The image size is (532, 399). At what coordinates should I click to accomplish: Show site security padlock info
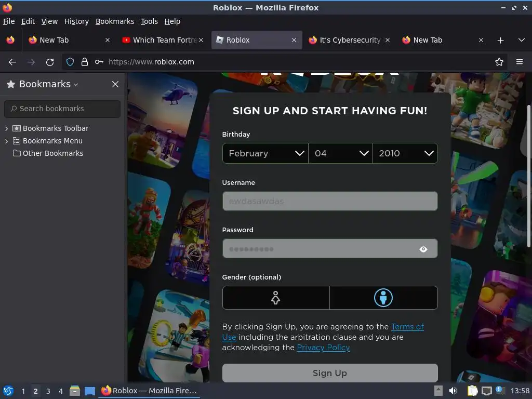85,62
